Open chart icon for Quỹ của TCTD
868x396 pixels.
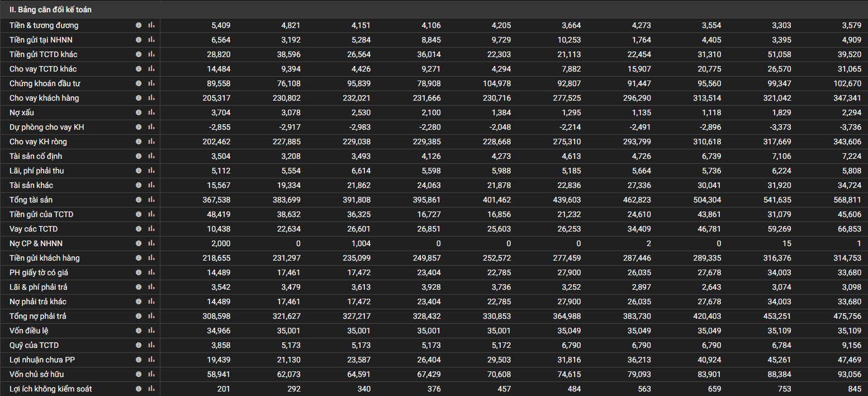tap(151, 345)
